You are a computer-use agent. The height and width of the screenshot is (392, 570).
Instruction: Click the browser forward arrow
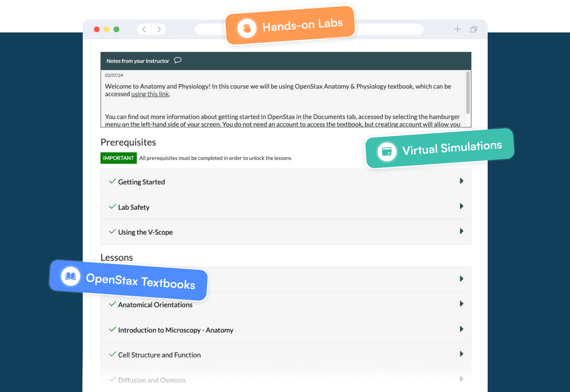[159, 29]
